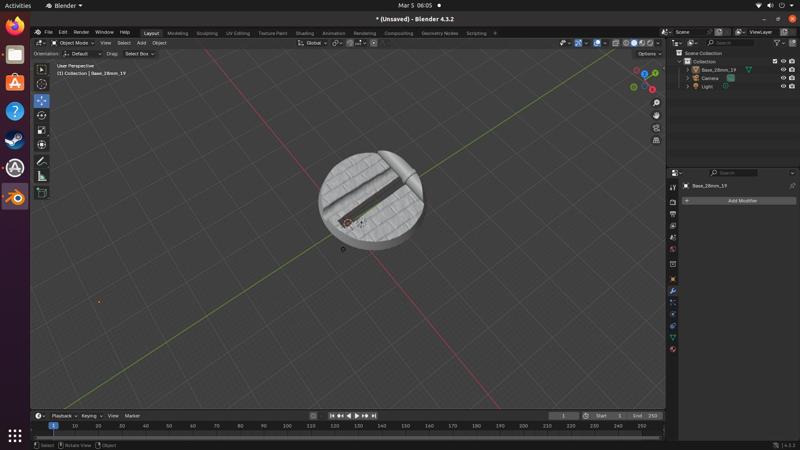Open the Playback dropdown in timeline

(x=64, y=416)
